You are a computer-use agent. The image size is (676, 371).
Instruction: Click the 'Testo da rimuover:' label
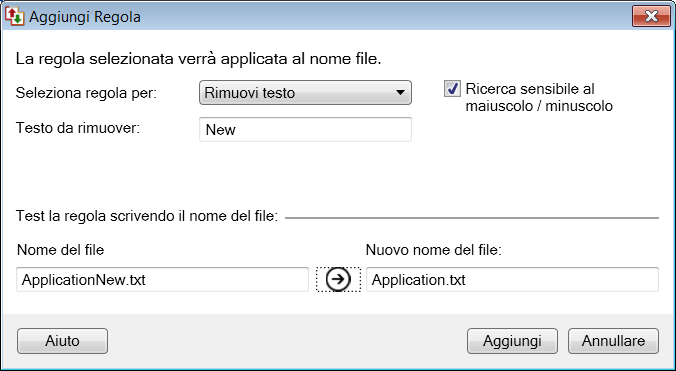[78, 128]
